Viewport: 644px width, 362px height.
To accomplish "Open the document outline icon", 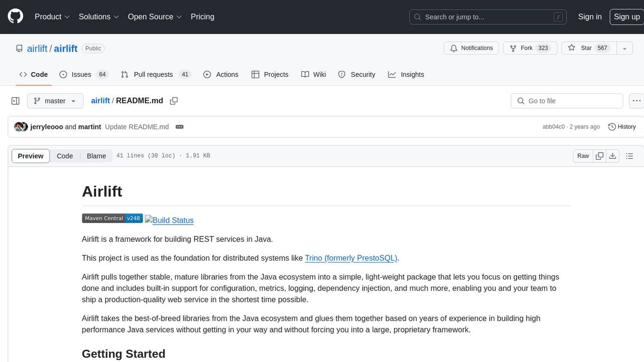I will coord(629,156).
